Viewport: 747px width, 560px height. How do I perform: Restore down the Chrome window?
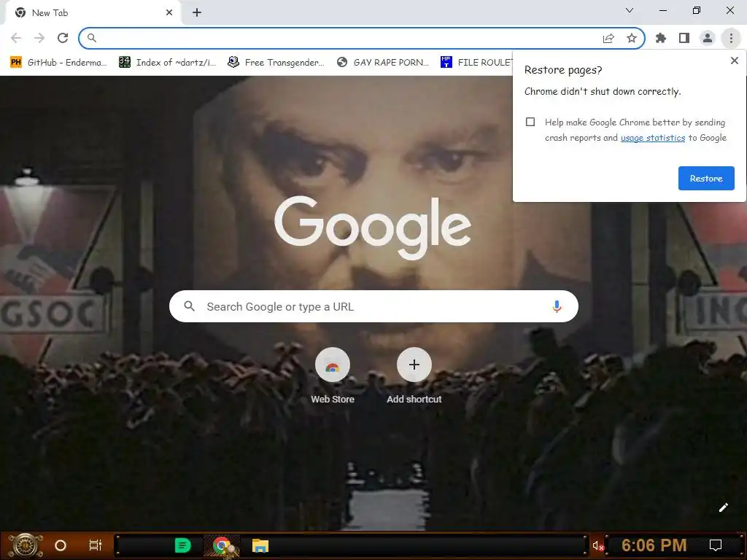pyautogui.click(x=697, y=10)
